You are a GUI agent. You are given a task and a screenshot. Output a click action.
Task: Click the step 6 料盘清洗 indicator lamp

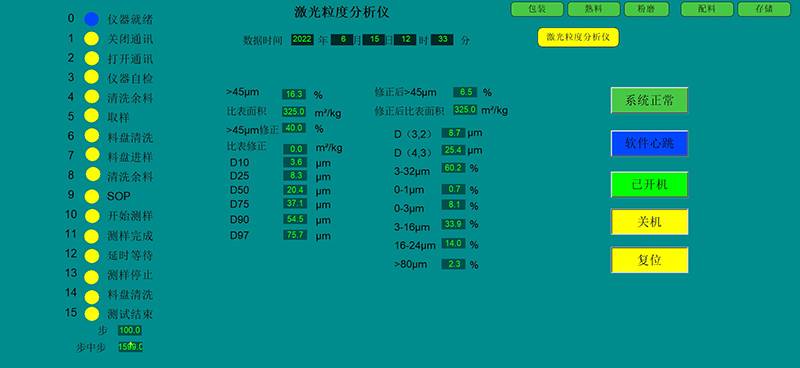[92, 135]
